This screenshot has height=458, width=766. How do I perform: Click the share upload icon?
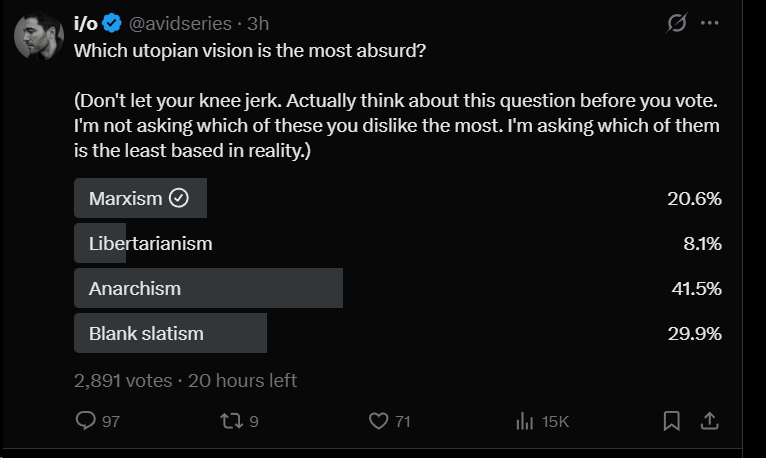pyautogui.click(x=708, y=421)
